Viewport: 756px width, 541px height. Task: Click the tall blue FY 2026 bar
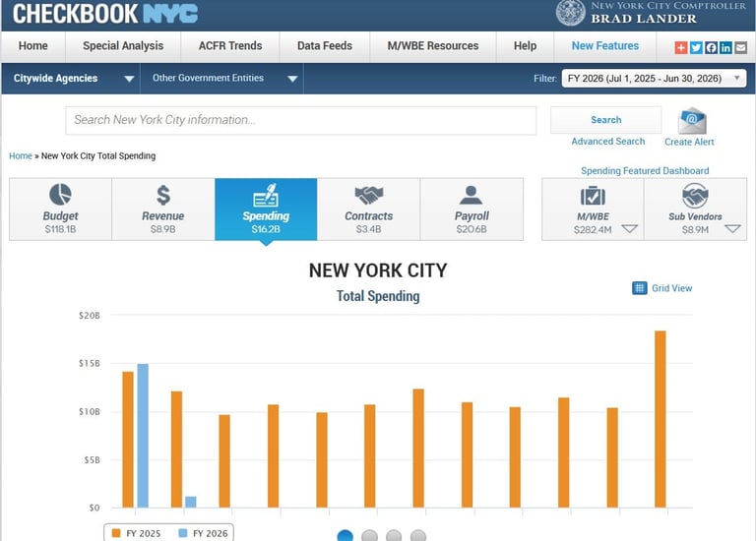[143, 436]
